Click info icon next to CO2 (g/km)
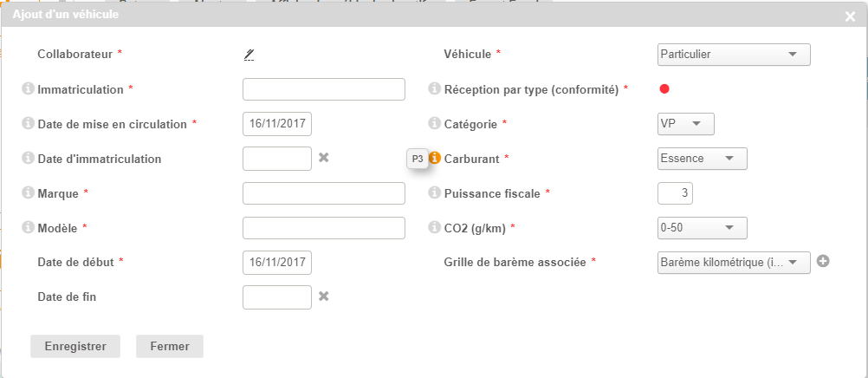Image resolution: width=868 pixels, height=378 pixels. [435, 227]
